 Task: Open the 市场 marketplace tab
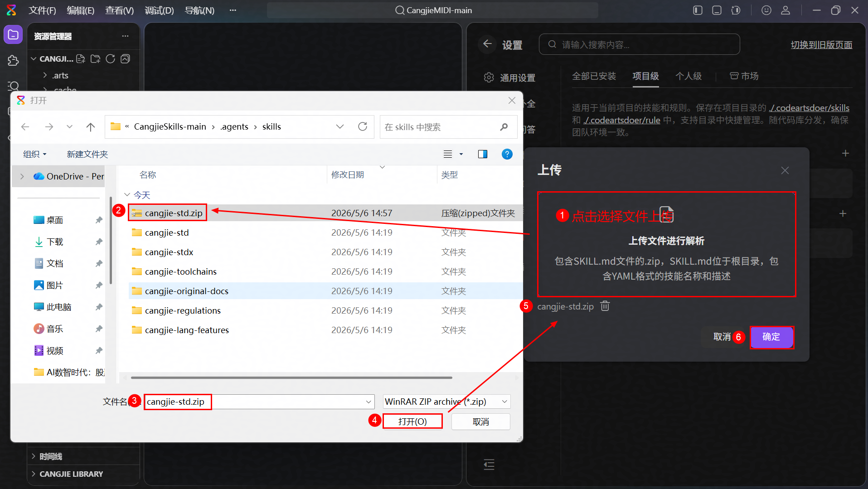(x=744, y=76)
